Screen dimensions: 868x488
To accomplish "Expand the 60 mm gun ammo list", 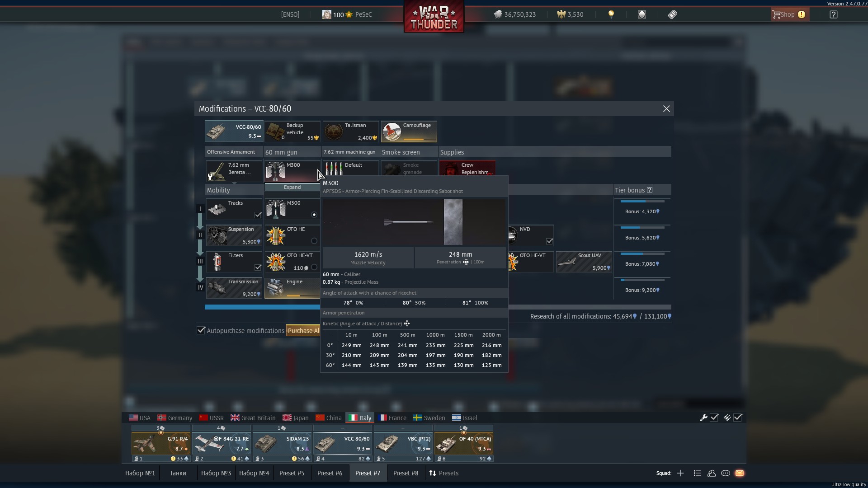I will pos(292,187).
